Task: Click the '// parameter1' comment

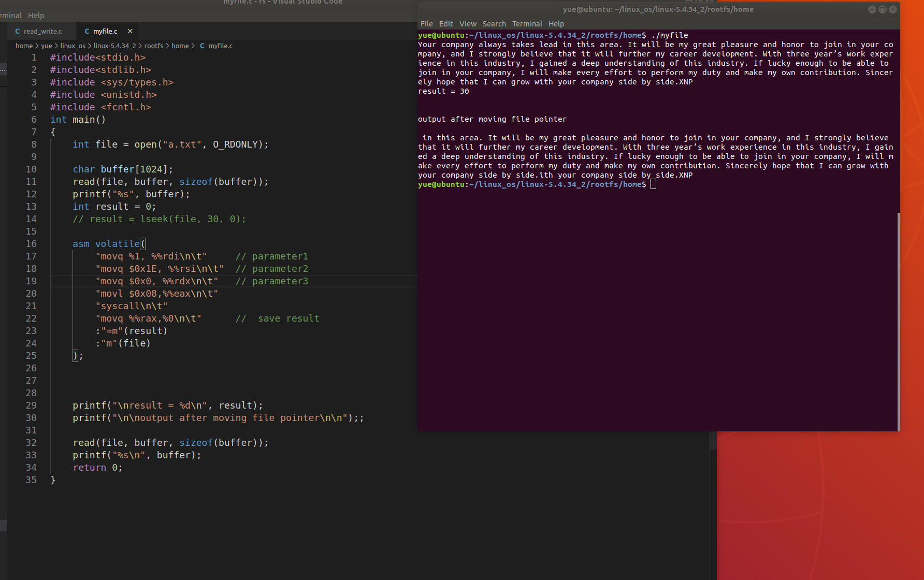Action: click(x=272, y=256)
